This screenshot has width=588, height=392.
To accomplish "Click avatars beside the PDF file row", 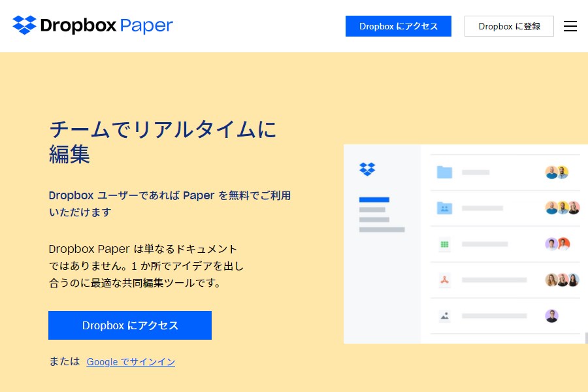I will click(x=562, y=280).
